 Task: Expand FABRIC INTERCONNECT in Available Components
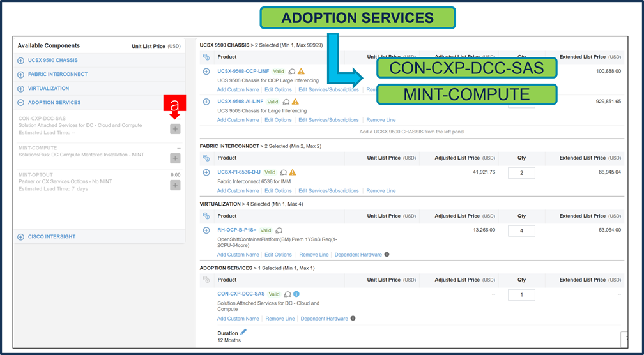(x=21, y=75)
